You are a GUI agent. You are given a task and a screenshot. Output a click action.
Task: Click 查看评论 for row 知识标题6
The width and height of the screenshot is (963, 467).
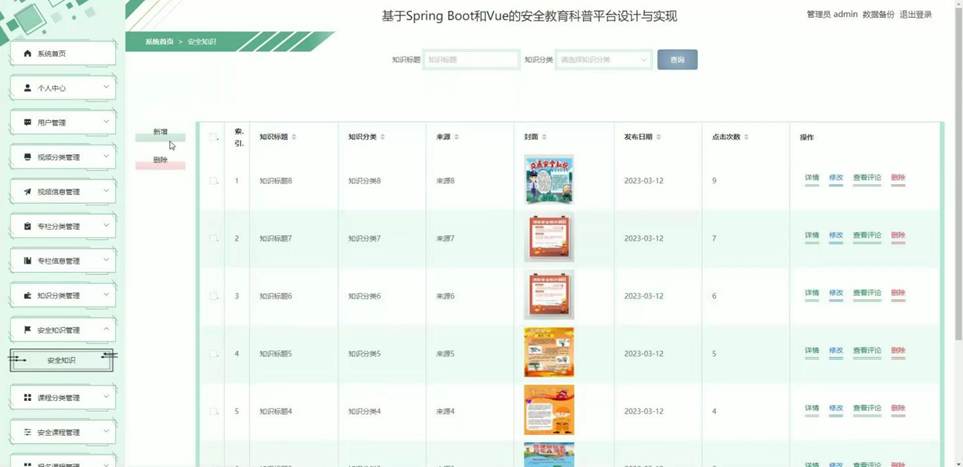pyautogui.click(x=867, y=294)
